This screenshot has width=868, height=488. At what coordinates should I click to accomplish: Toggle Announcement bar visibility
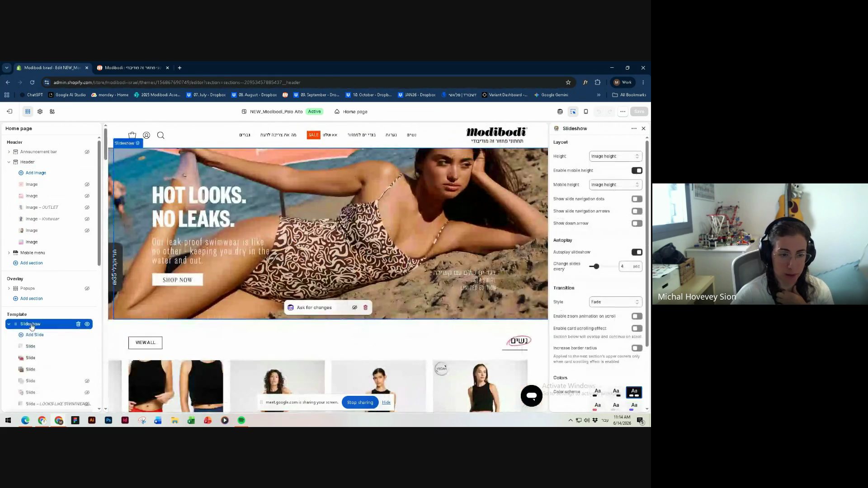[87, 152]
